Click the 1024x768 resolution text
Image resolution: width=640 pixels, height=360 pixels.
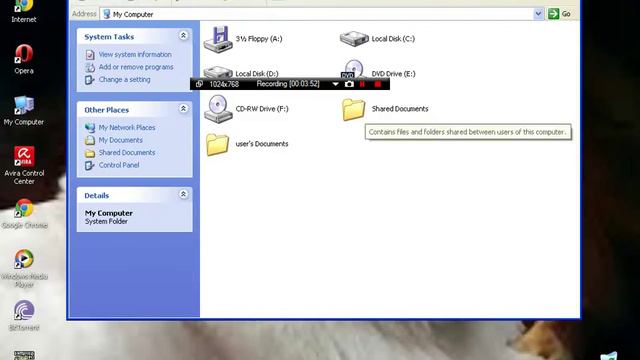[224, 84]
